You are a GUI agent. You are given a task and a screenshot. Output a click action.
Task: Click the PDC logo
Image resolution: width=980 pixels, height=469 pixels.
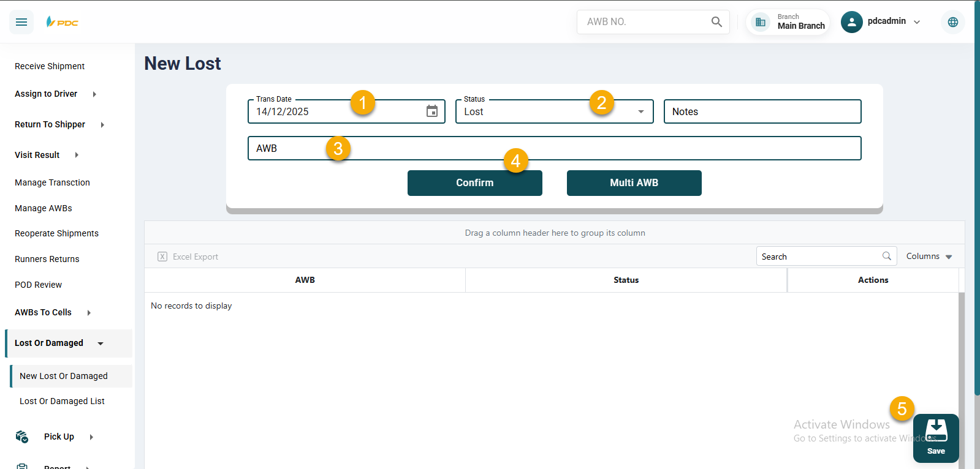[x=63, y=22]
